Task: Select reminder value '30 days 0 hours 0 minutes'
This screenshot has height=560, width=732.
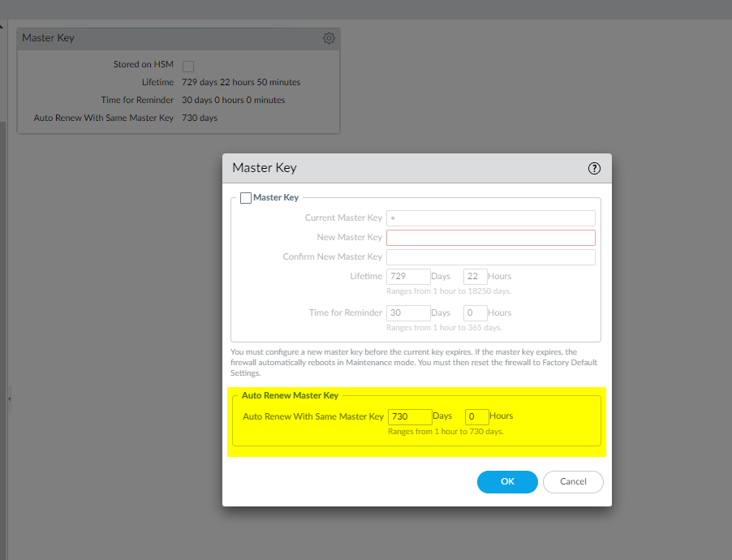Action: pos(234,100)
